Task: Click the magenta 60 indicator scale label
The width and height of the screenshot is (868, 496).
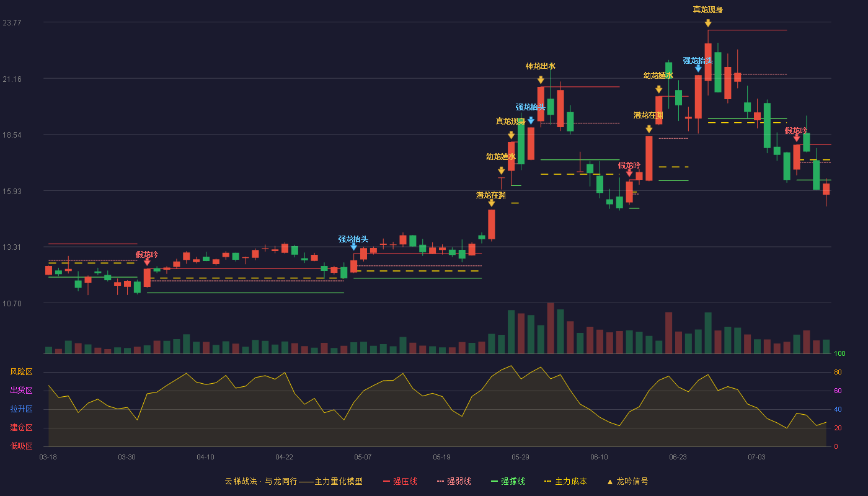Action: click(x=838, y=391)
